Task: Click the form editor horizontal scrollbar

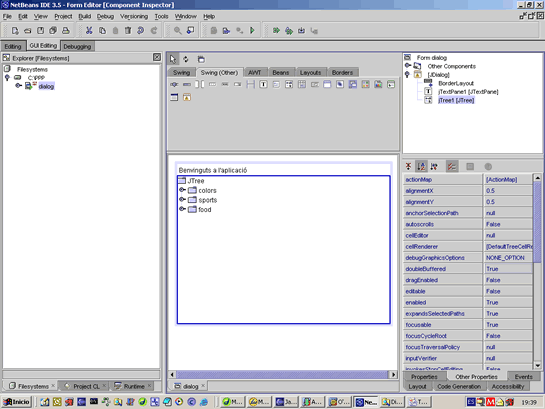Action: (282, 375)
